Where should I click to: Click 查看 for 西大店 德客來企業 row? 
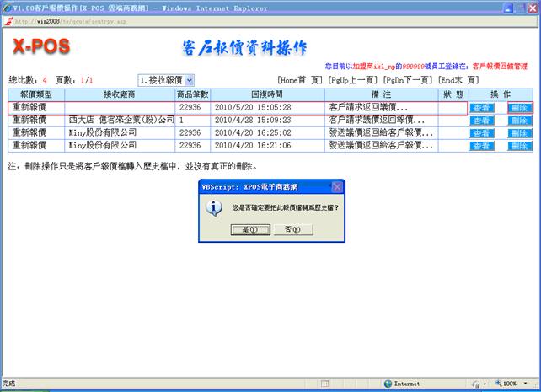click(481, 121)
